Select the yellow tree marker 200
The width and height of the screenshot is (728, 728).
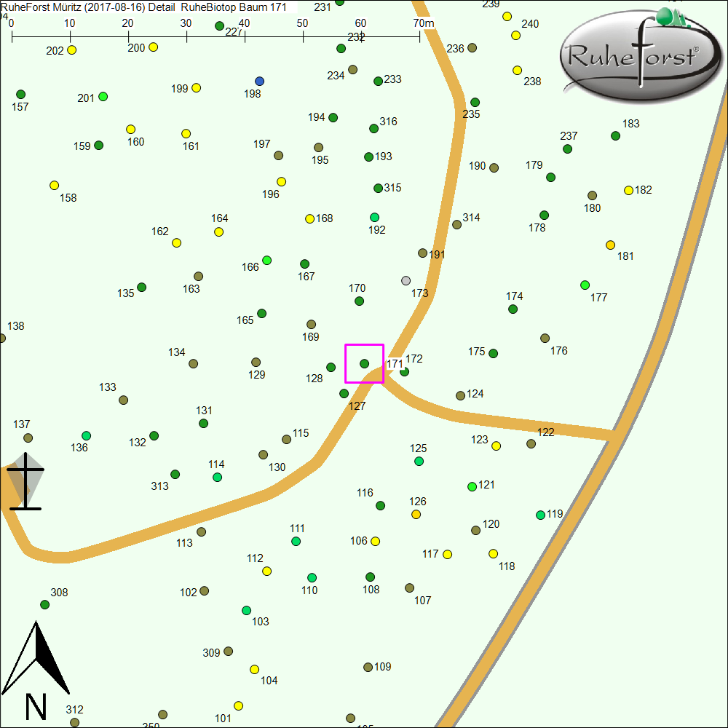pos(153,47)
